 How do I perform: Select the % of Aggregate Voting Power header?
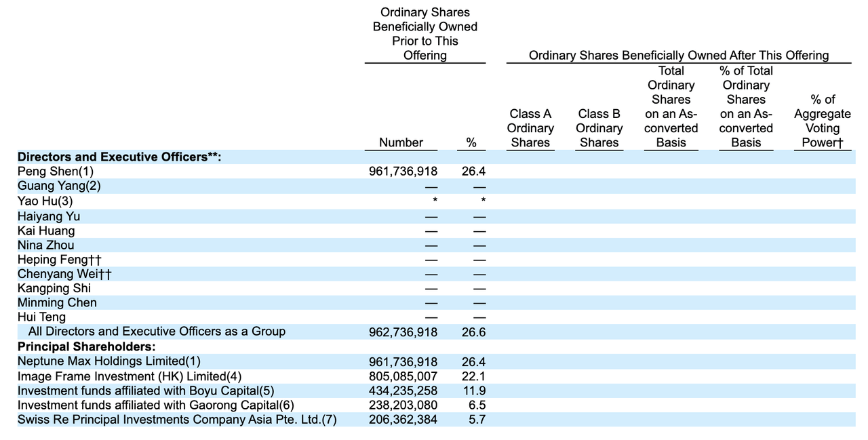[822, 121]
